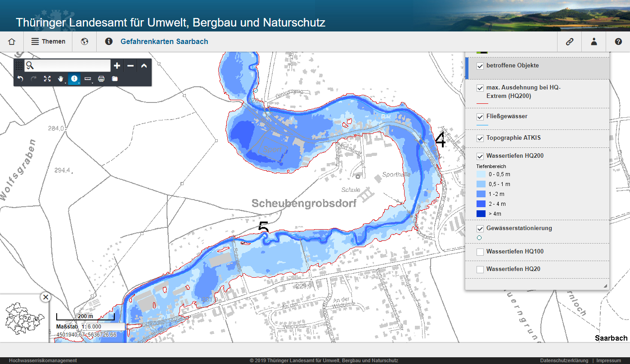The height and width of the screenshot is (364, 630).
Task: Click the zoom in plus button
Action: (x=117, y=66)
